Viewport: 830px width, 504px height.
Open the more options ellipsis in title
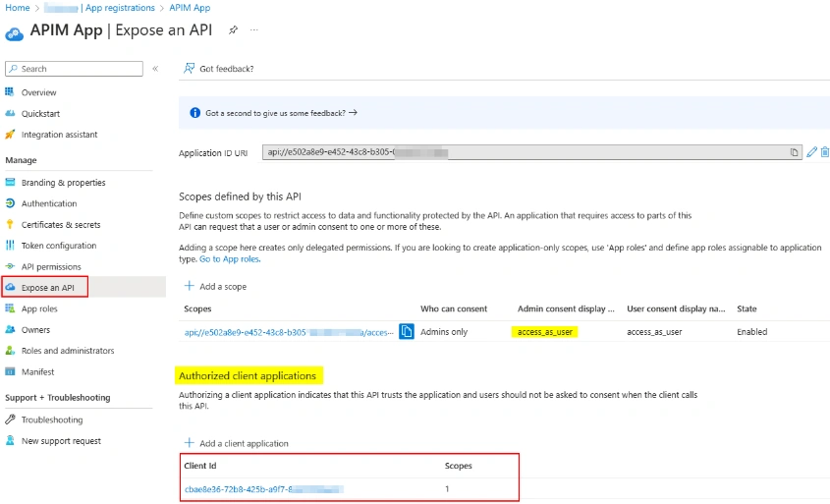coord(254,30)
